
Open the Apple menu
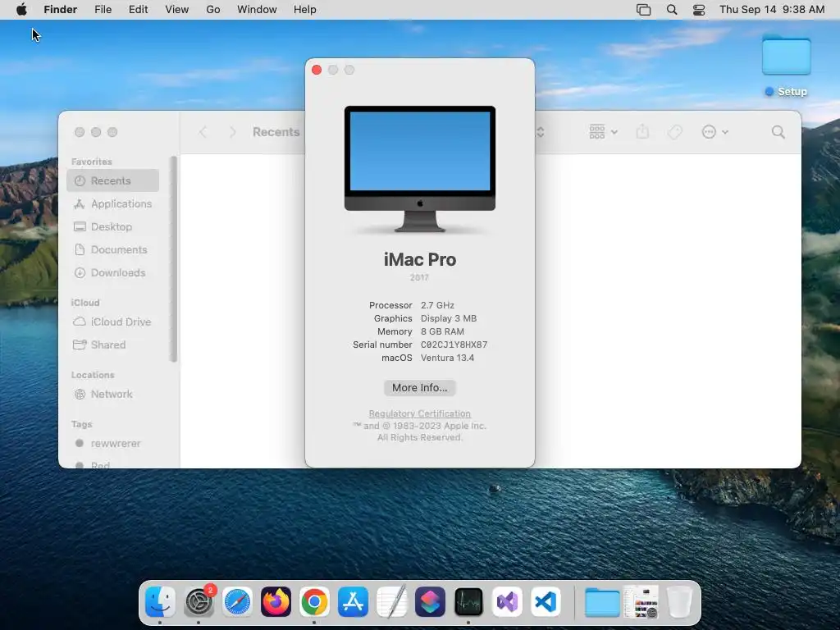coord(21,10)
